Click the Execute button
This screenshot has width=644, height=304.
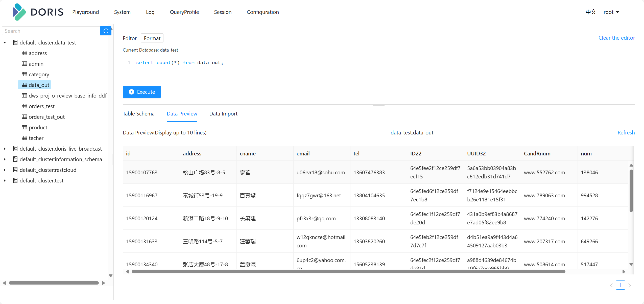click(x=142, y=92)
